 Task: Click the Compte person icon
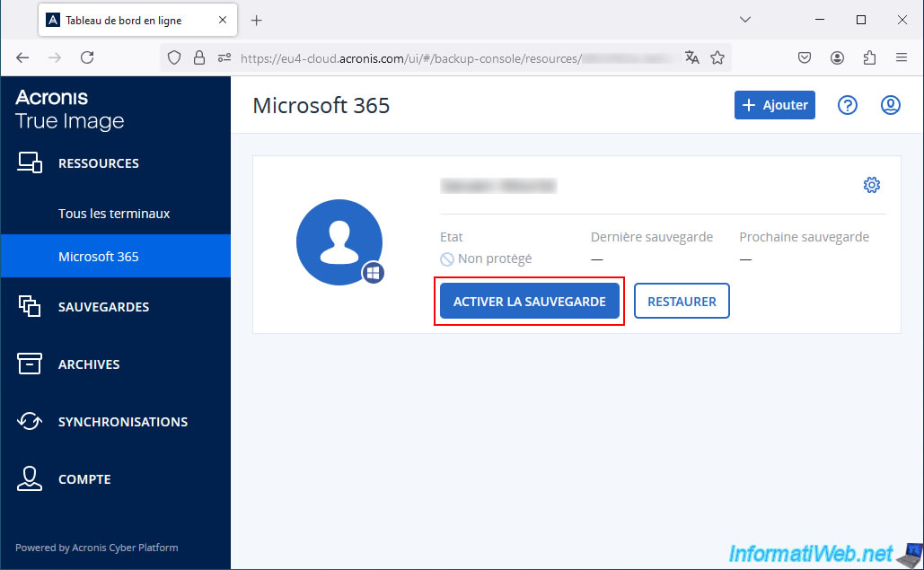click(x=30, y=478)
